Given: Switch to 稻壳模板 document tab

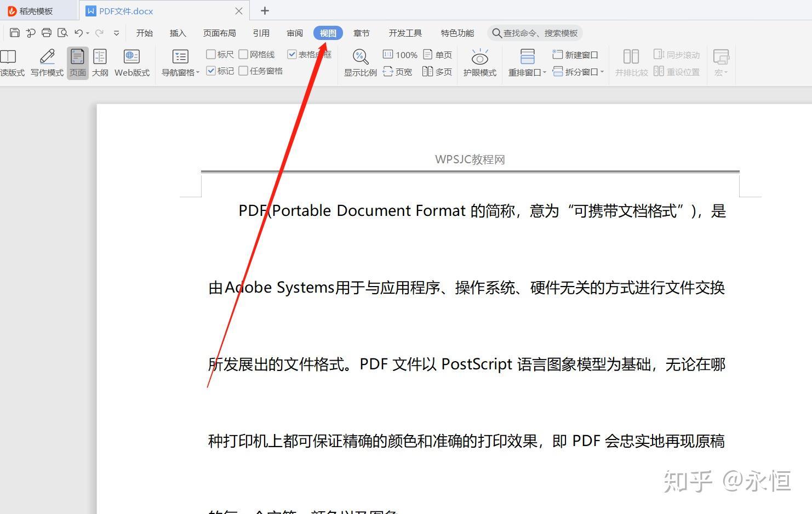Looking at the screenshot, I should (x=39, y=10).
